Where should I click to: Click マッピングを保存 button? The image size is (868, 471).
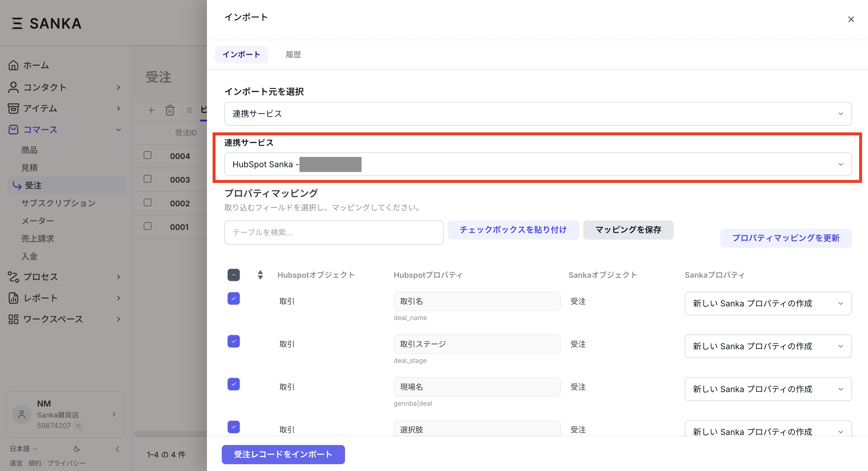(x=628, y=230)
